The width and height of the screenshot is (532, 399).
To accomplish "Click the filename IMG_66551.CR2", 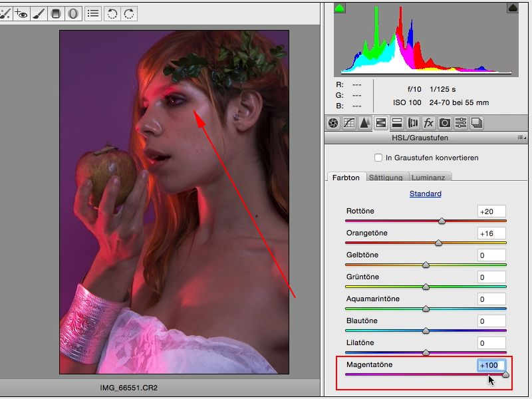I will (129, 388).
